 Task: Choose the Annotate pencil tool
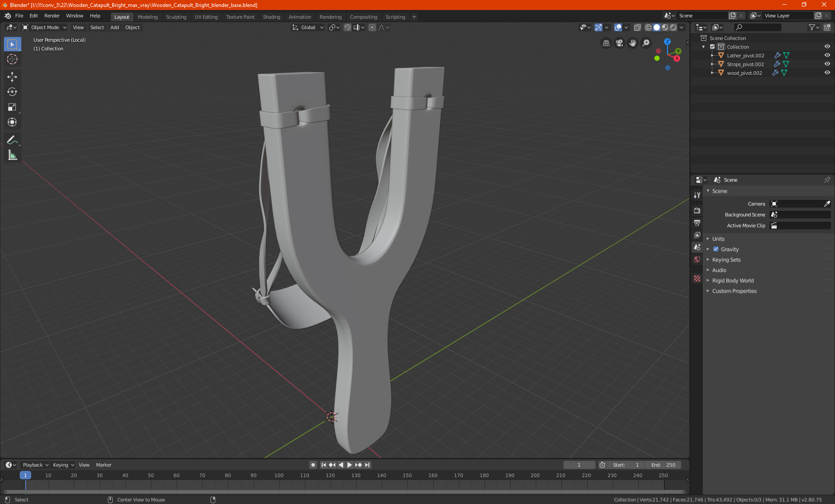point(12,140)
